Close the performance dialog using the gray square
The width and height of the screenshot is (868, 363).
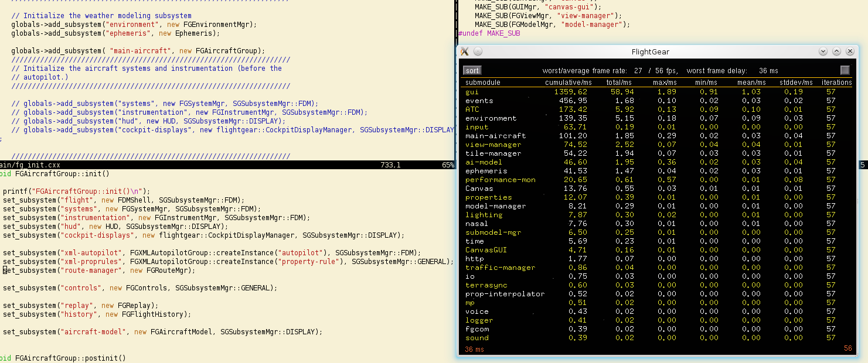pos(845,70)
